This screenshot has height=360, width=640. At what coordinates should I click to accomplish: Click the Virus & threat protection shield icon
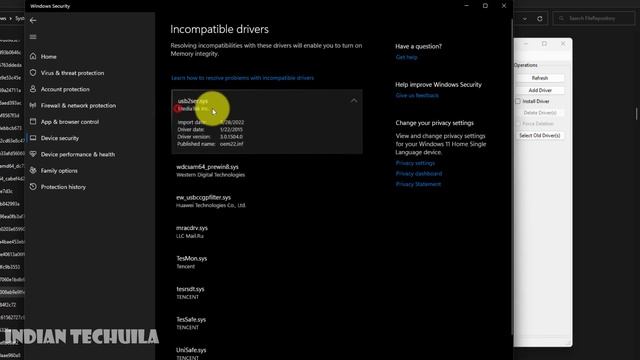(x=33, y=73)
